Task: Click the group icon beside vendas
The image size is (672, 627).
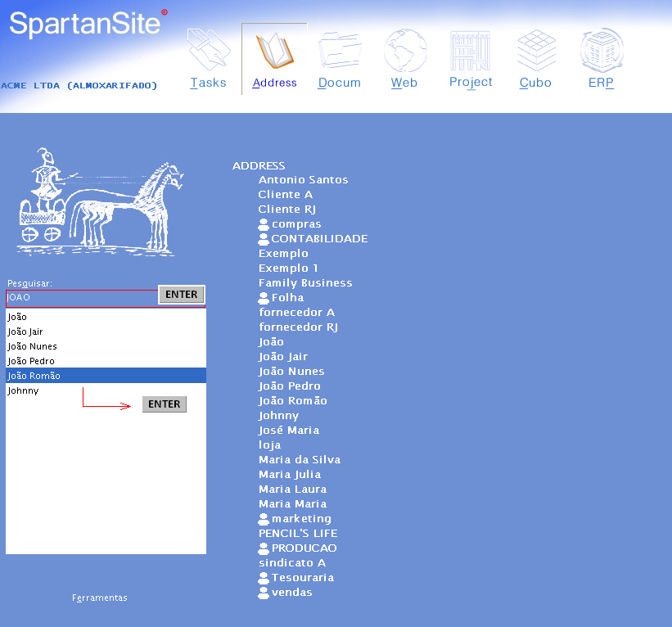Action: pos(264,593)
